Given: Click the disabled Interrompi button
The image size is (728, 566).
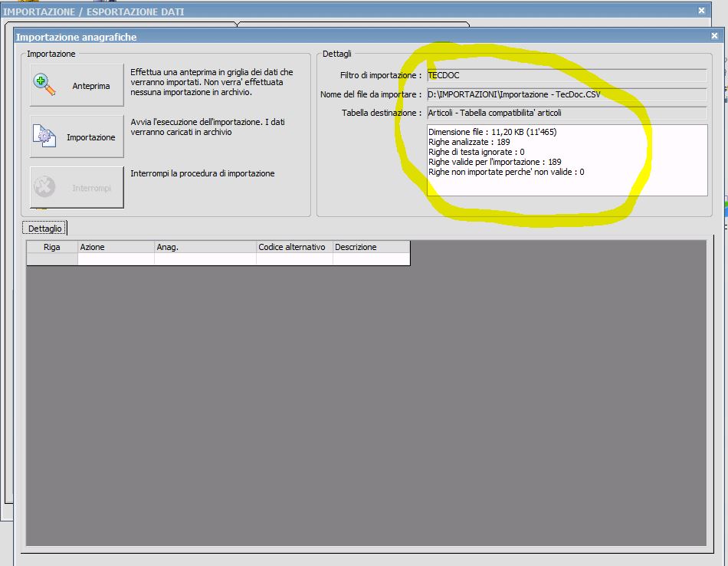Looking at the screenshot, I should tap(77, 187).
